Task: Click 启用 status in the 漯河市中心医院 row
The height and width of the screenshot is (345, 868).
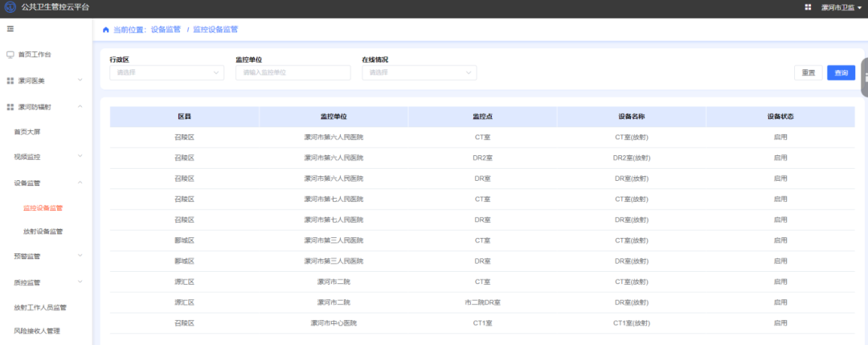Action: 780,322
